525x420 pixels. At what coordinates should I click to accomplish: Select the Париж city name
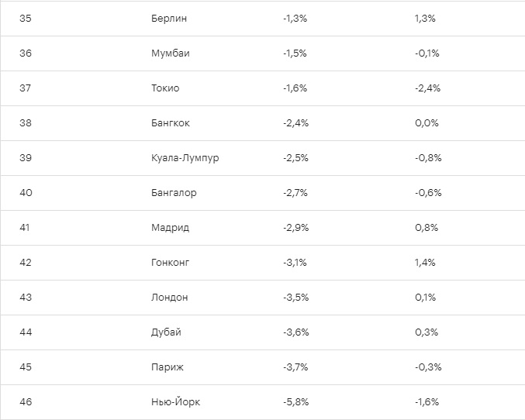(x=167, y=367)
